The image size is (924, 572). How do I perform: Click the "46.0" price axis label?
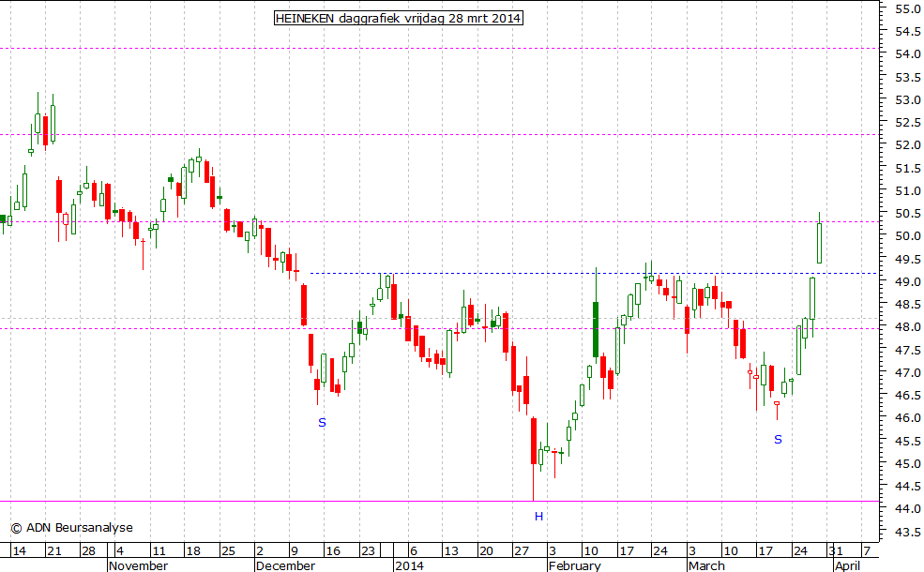click(908, 417)
